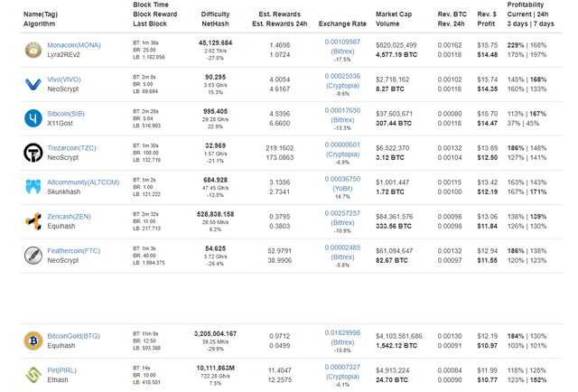Click the Name(Tag) column header
The image size is (578, 392).
point(41,14)
